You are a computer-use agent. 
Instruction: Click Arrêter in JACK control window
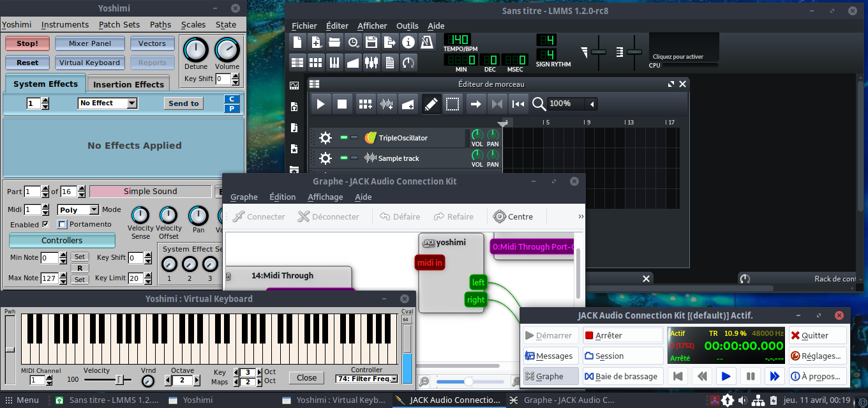tap(622, 335)
